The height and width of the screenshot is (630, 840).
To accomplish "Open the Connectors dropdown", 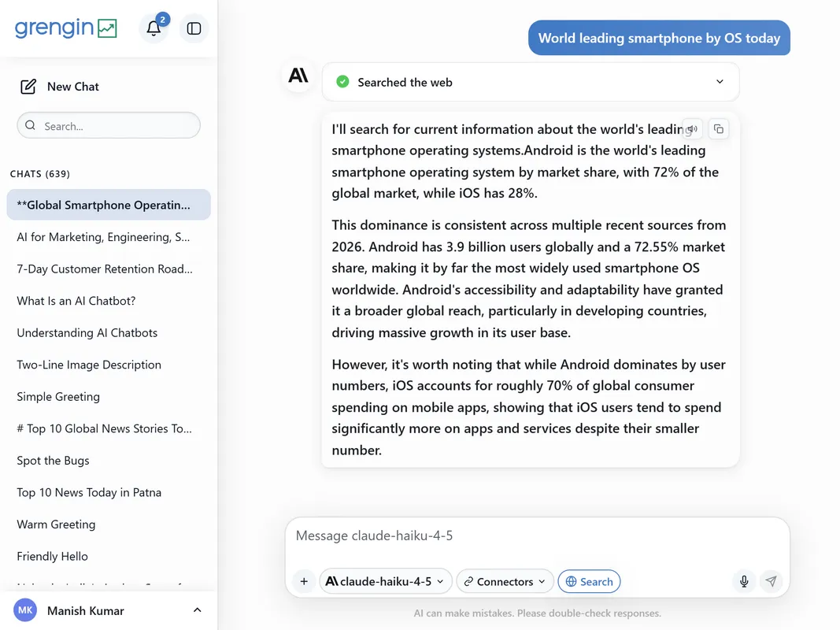I will click(505, 581).
